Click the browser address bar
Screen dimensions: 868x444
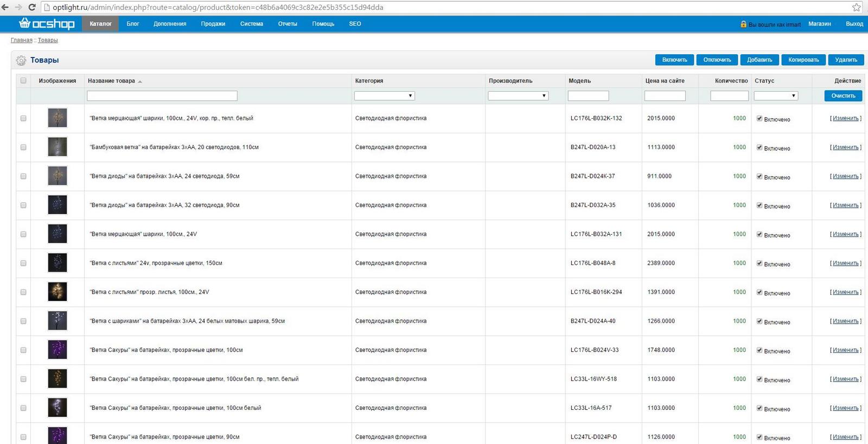(x=445, y=8)
